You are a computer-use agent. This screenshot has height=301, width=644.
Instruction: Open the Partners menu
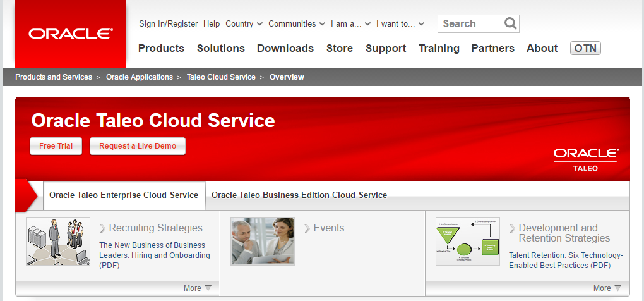[493, 49]
